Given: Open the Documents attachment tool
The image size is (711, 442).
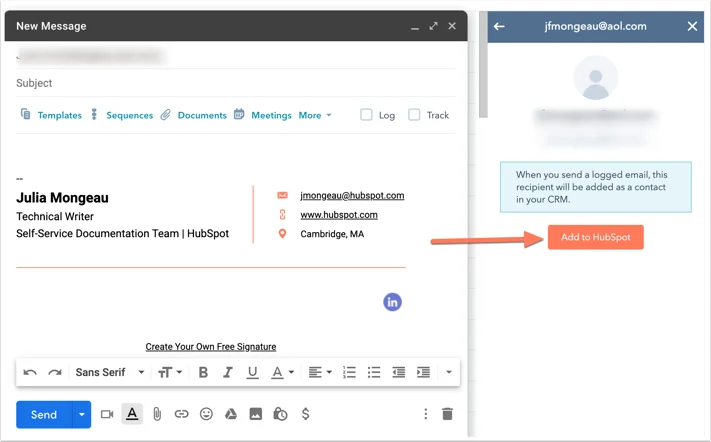Looking at the screenshot, I should 194,115.
